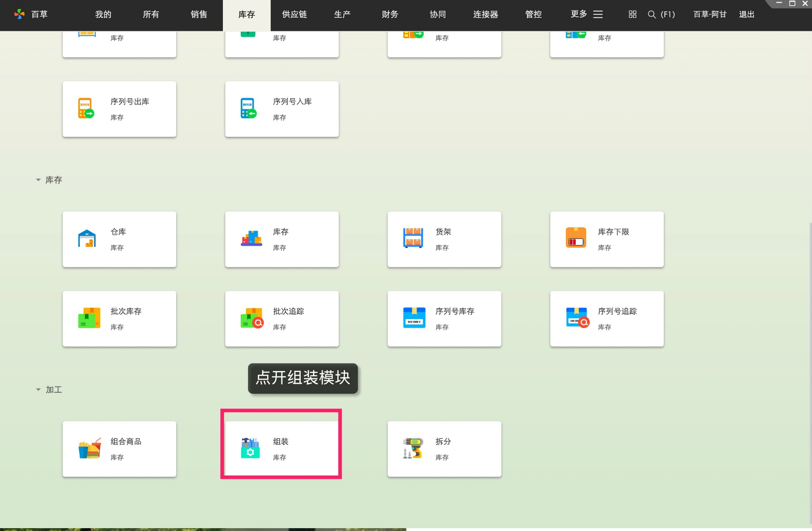Open the 货架 shelf module
The height and width of the screenshot is (531, 812).
[444, 239]
